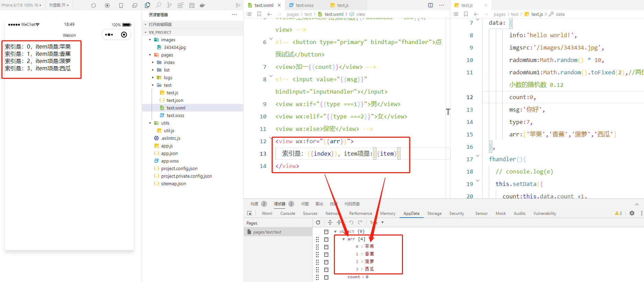Toggle the checkbox beside object {9}
The image size is (644, 282).
pos(326,232)
